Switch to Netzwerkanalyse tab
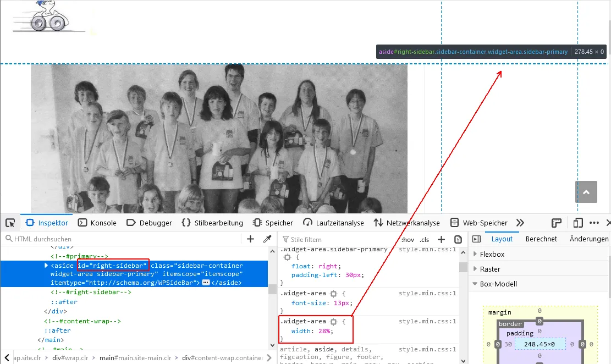The image size is (611, 364). (406, 223)
